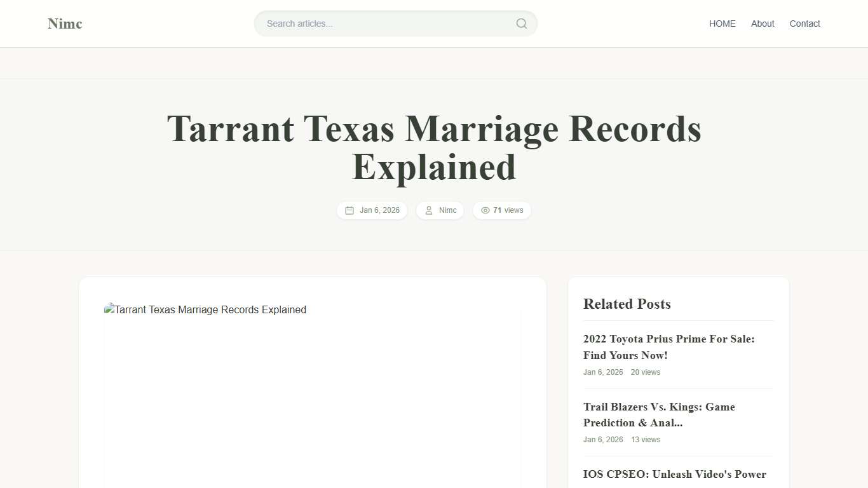868x488 pixels.
Task: Open the 2022 Toyota Prius Prime article
Action: [668, 347]
